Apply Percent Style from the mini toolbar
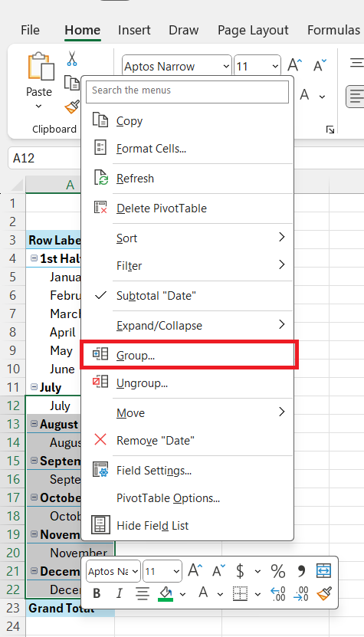Screen dimensions: 364x637 pyautogui.click(x=278, y=571)
